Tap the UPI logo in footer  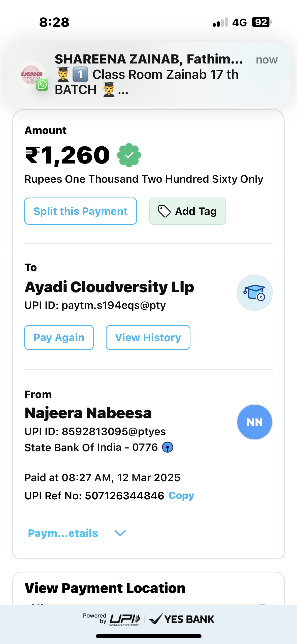coord(124,619)
